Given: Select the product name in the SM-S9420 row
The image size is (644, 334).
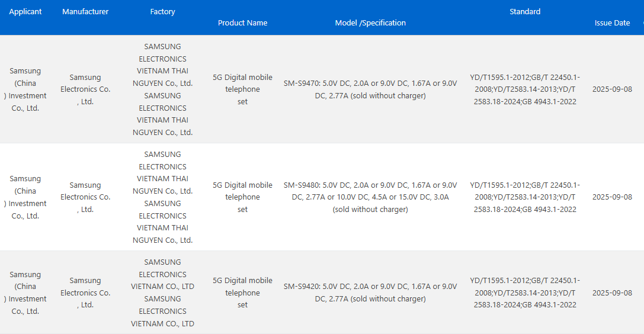Looking at the screenshot, I should point(242,293).
